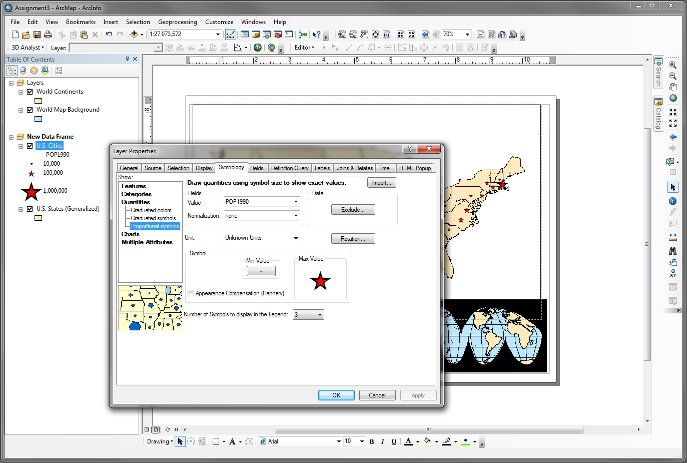Image resolution: width=687 pixels, height=463 pixels.
Task: Click the Undo arrow icon
Action: pos(109,34)
